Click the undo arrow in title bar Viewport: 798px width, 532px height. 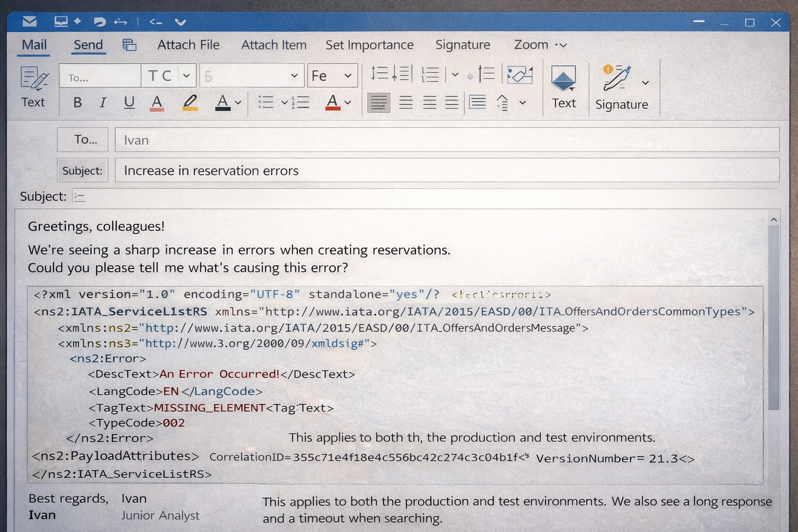click(x=100, y=22)
